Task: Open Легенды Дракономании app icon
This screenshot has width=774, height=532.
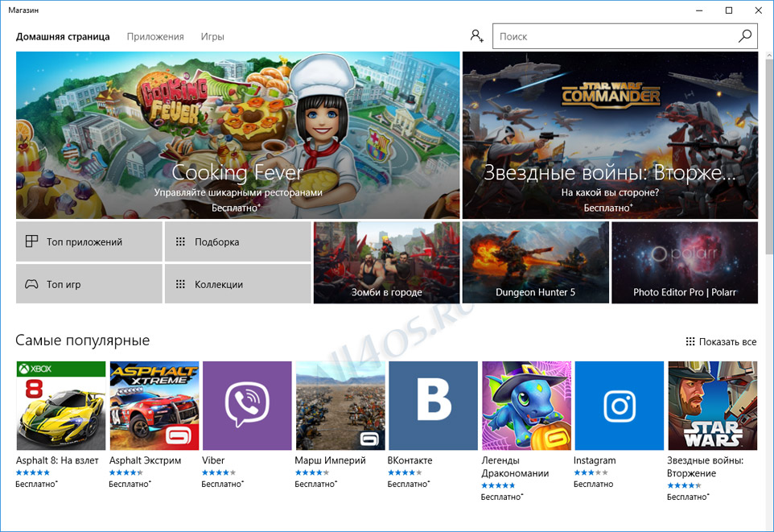Action: [x=526, y=406]
